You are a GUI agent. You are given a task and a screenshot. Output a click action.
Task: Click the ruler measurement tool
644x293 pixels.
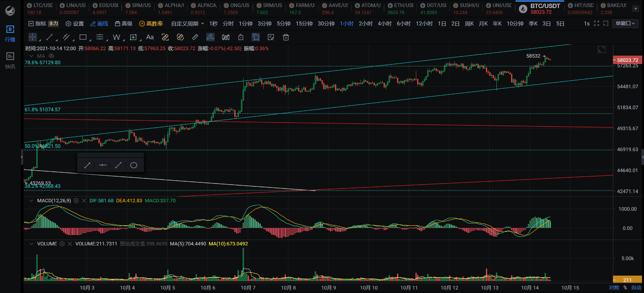pos(195,37)
